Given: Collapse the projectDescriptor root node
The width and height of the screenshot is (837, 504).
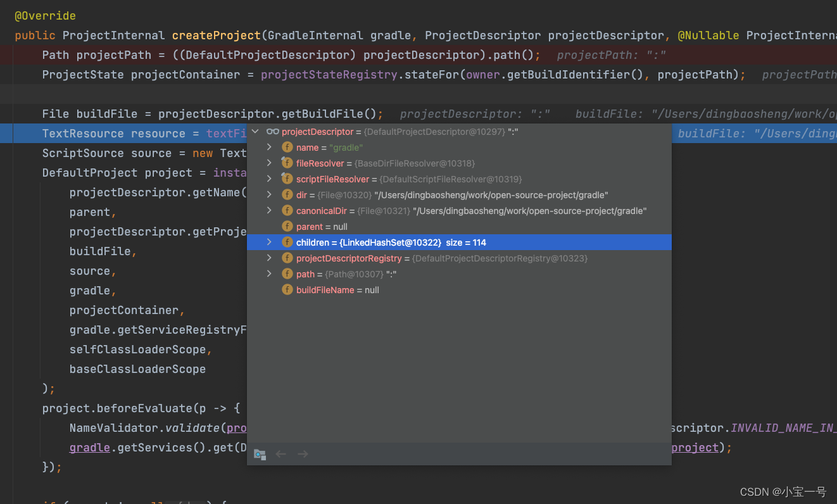Looking at the screenshot, I should click(256, 132).
